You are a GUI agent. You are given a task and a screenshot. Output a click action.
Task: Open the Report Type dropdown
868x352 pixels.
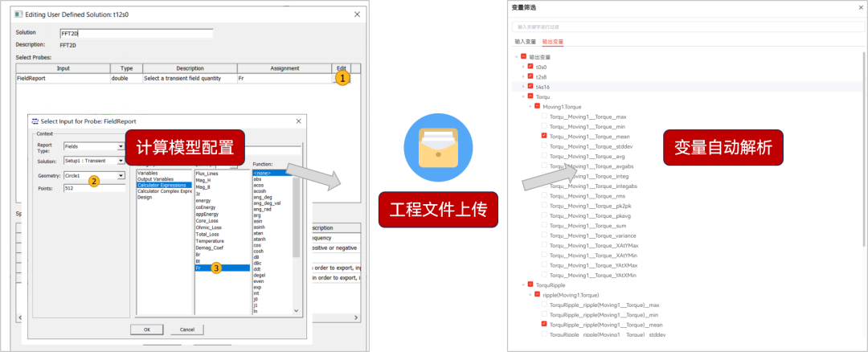tap(121, 146)
